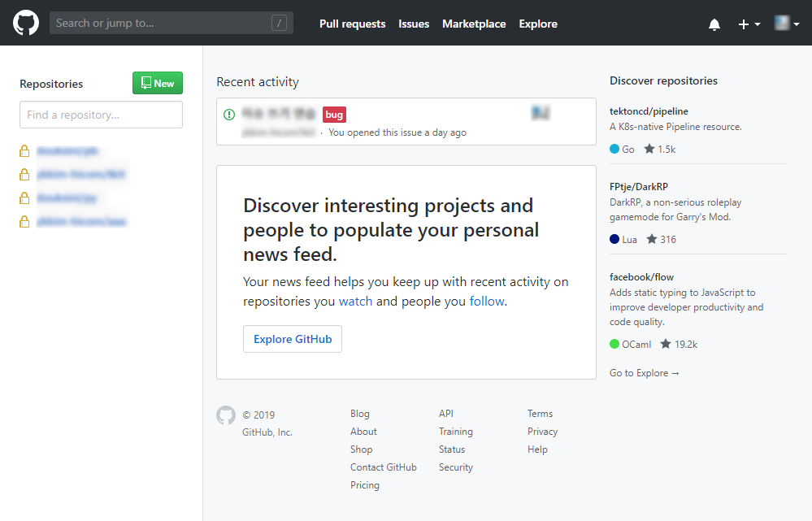The height and width of the screenshot is (521, 812).
Task: Click Go to Explore link
Action: click(x=645, y=373)
